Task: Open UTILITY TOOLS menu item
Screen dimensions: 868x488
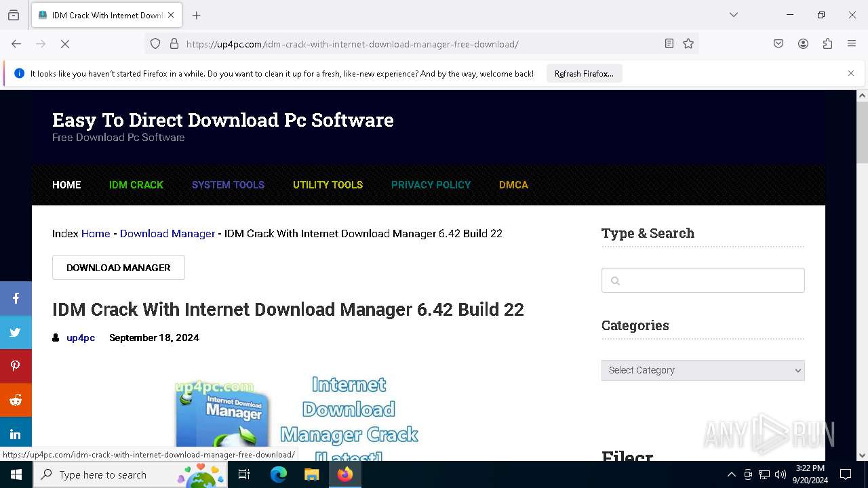Action: tap(328, 185)
